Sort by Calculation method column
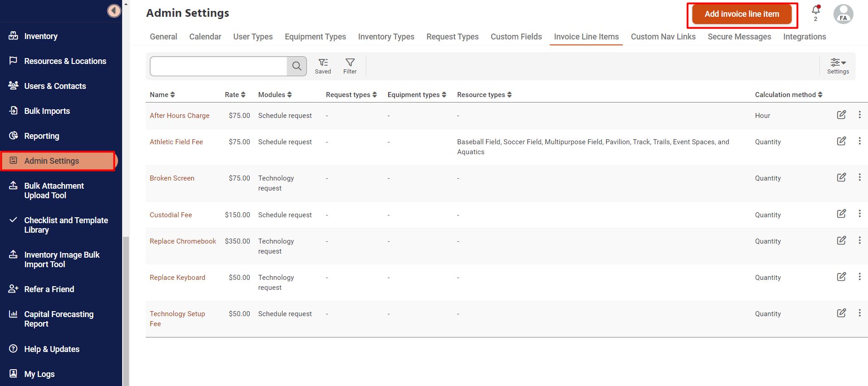Screen dimensions: 868x386 click(788, 95)
